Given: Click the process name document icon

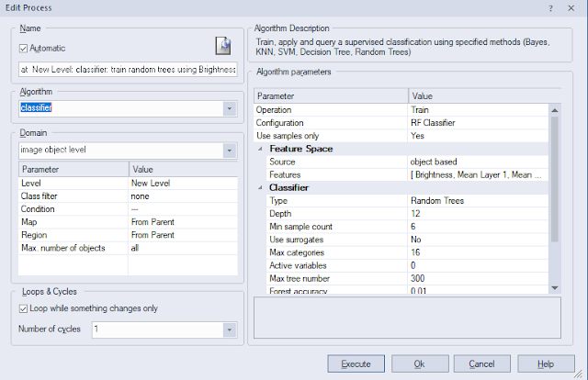Looking at the screenshot, I should coord(222,47).
